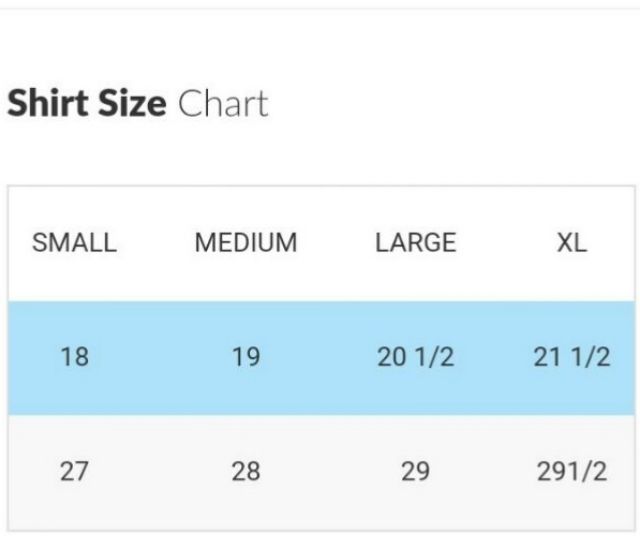The height and width of the screenshot is (536, 640).
Task: Click the value 19 in blue row
Action: coord(246,357)
